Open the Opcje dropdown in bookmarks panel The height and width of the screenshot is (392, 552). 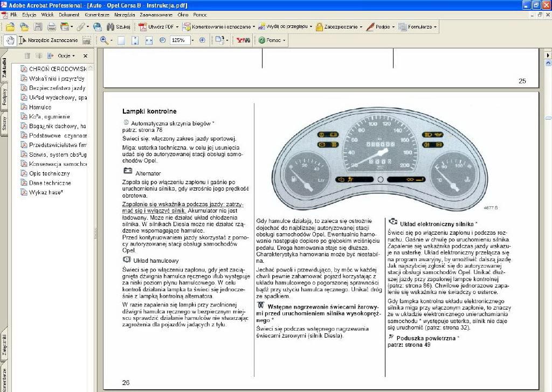point(66,55)
